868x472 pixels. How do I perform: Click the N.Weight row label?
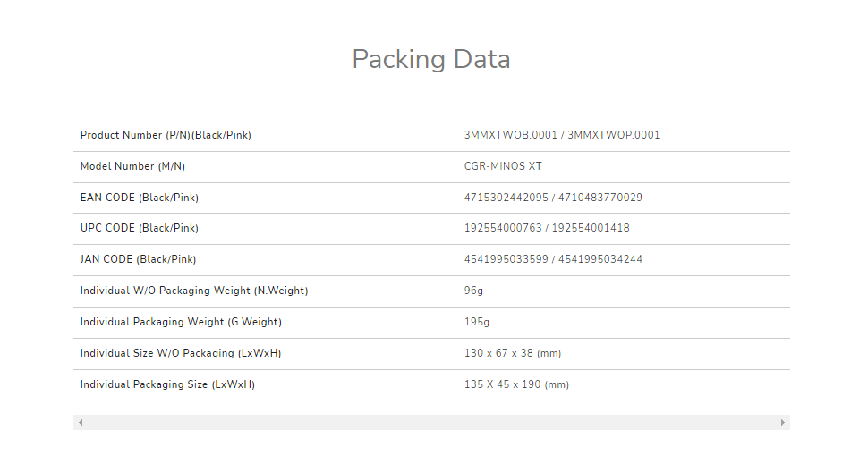click(194, 291)
